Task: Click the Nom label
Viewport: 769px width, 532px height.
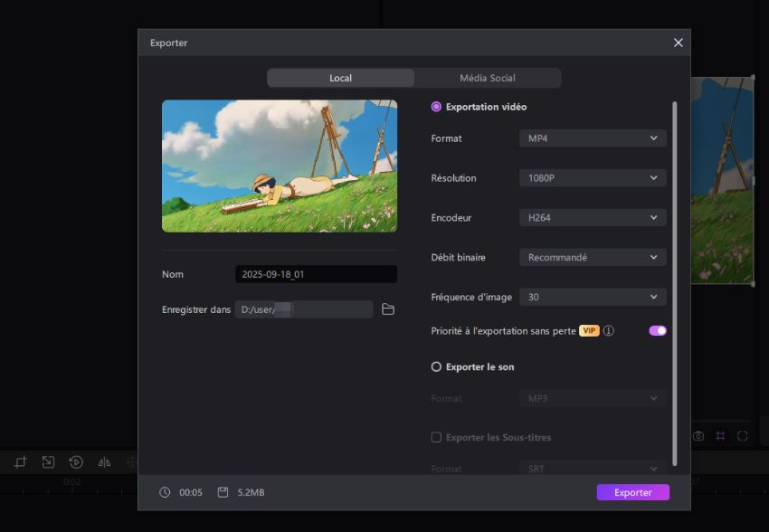Action: 173,274
